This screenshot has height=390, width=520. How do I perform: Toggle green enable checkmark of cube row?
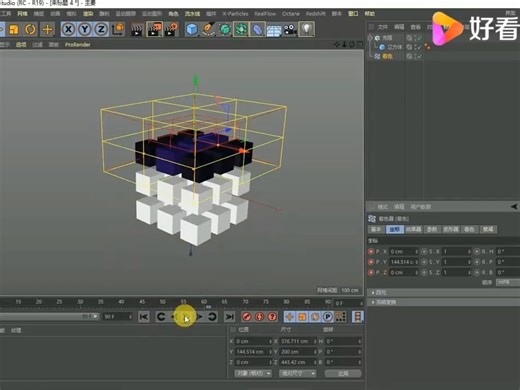418,47
